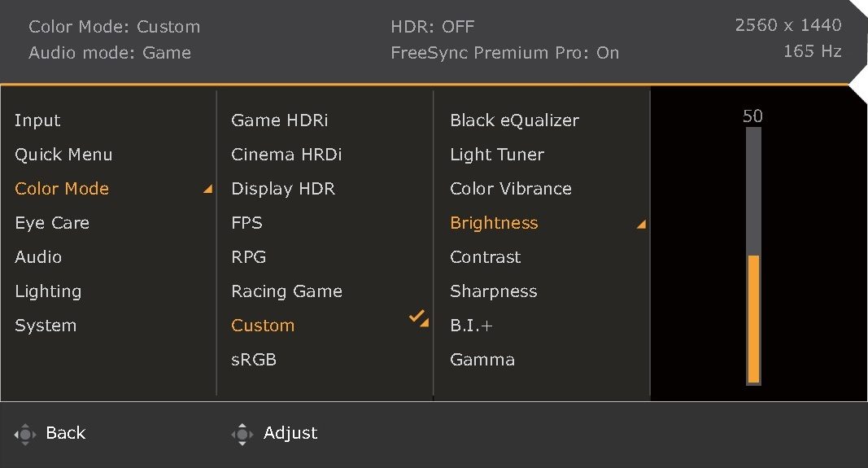Select the Black eQualizer setting
868x468 pixels.
(x=514, y=120)
